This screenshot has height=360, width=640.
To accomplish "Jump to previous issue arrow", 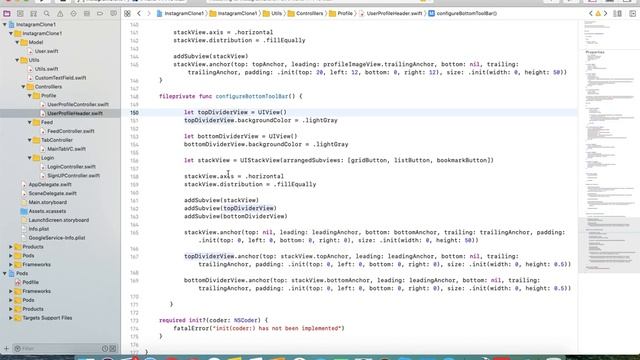I will [591, 13].
